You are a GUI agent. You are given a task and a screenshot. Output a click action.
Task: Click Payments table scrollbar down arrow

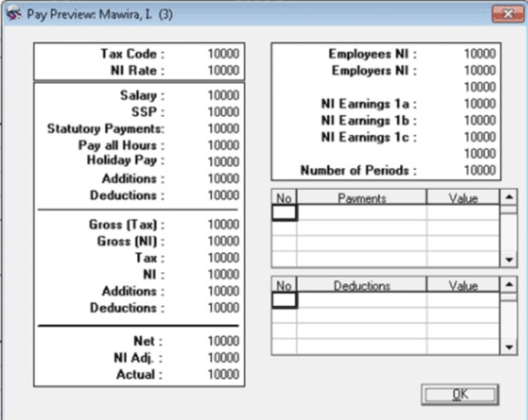[509, 260]
